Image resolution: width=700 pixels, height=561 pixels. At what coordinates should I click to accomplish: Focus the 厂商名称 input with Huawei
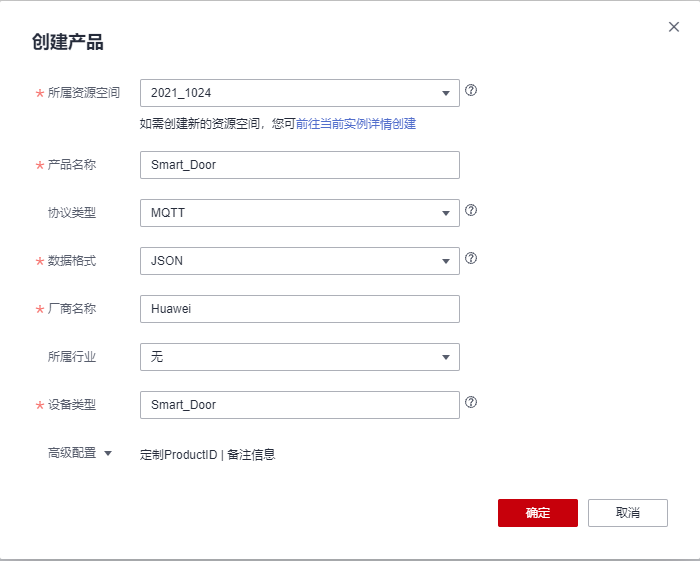(x=299, y=309)
